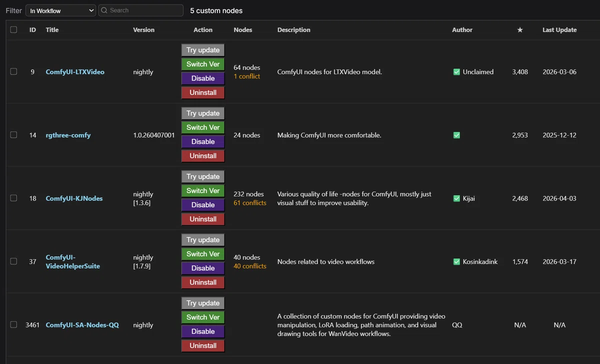Image resolution: width=600 pixels, height=364 pixels.
Task: Sort by the ID column header
Action: coord(32,30)
